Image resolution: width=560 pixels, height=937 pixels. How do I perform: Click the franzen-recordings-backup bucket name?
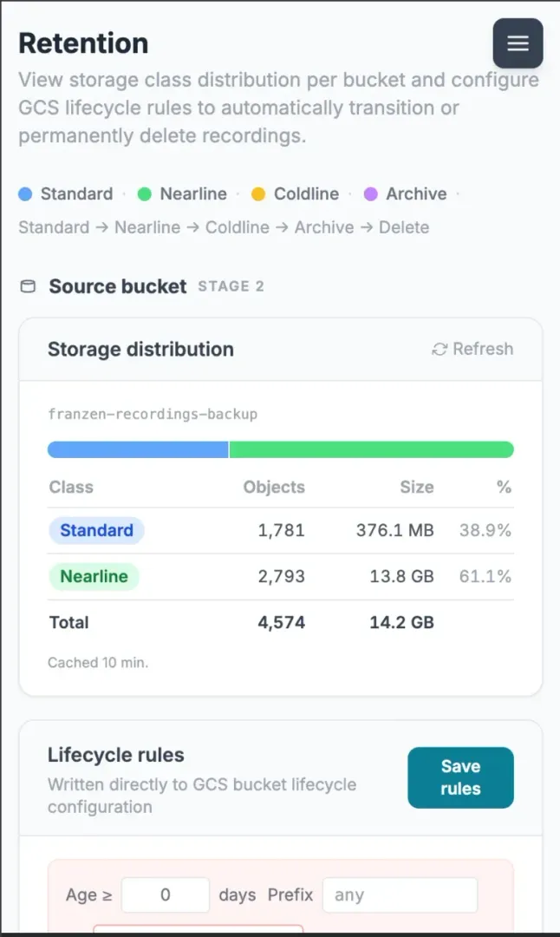tap(153, 414)
